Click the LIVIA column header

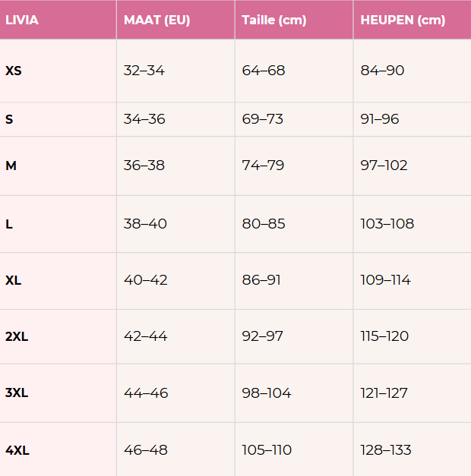tap(22, 20)
